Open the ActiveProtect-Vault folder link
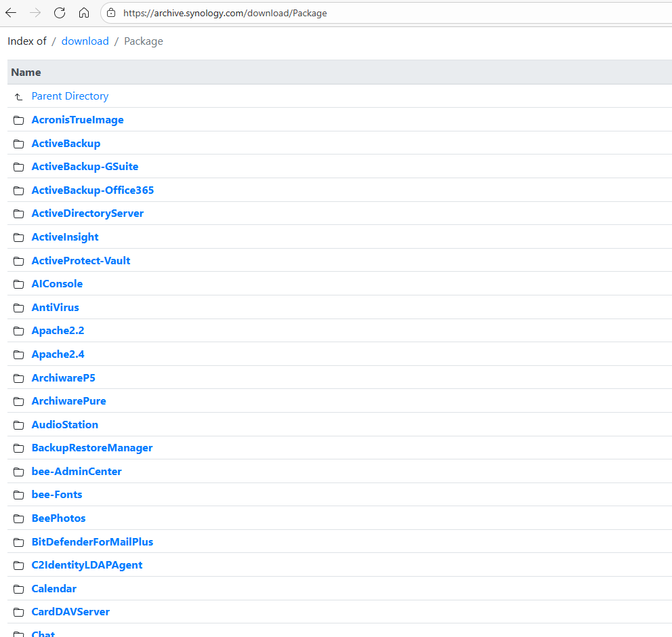 coord(81,261)
